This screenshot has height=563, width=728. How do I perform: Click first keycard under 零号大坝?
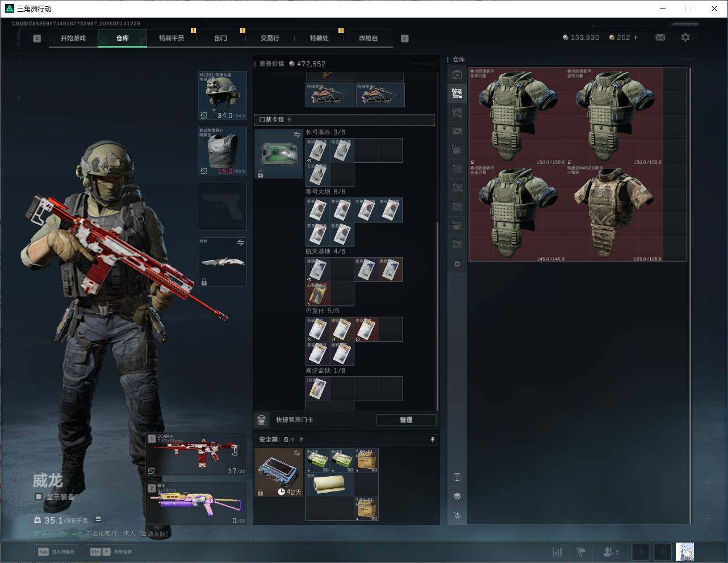pos(318,210)
